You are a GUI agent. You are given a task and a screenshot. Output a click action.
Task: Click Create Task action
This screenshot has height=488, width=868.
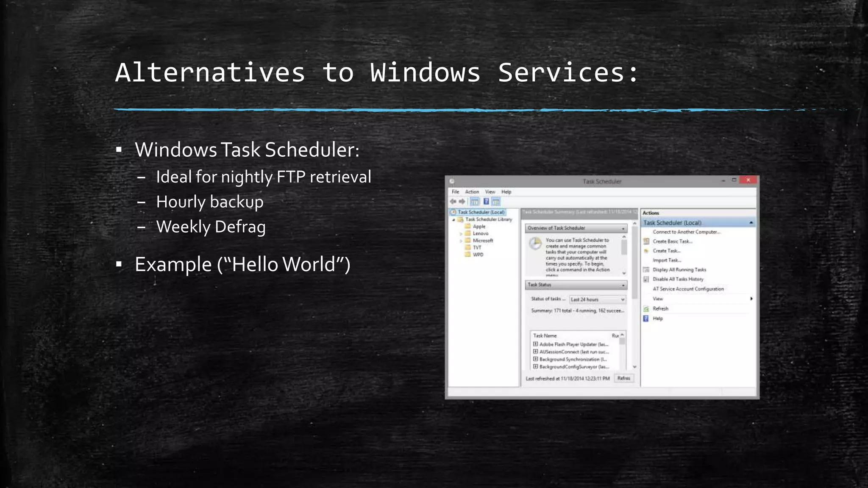[x=667, y=251]
